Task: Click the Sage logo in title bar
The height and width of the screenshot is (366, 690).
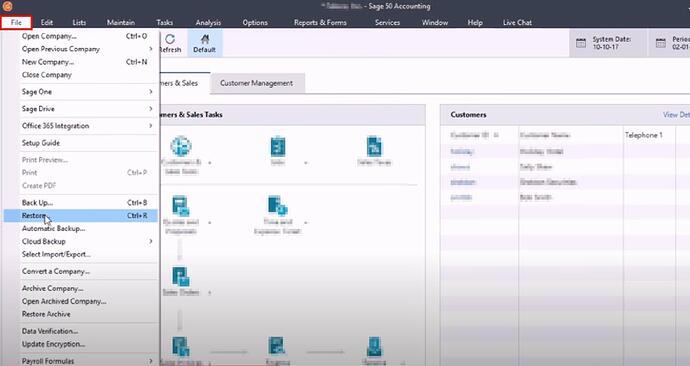Action: [x=7, y=6]
